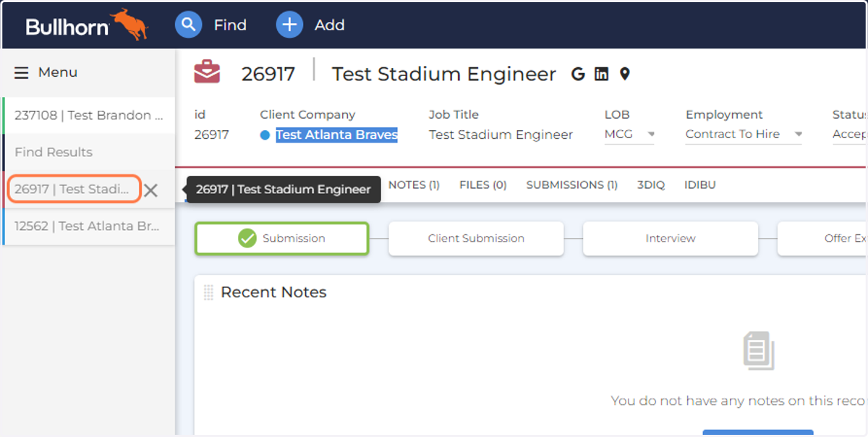Image resolution: width=868 pixels, height=437 pixels.
Task: Click the Bullhorn bull logo
Action: [129, 24]
